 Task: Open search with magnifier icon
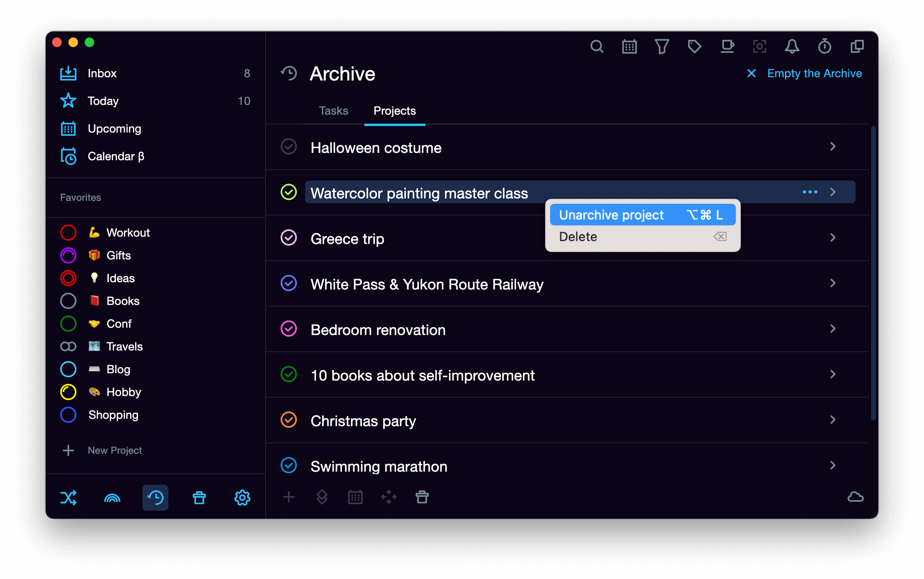click(x=597, y=47)
